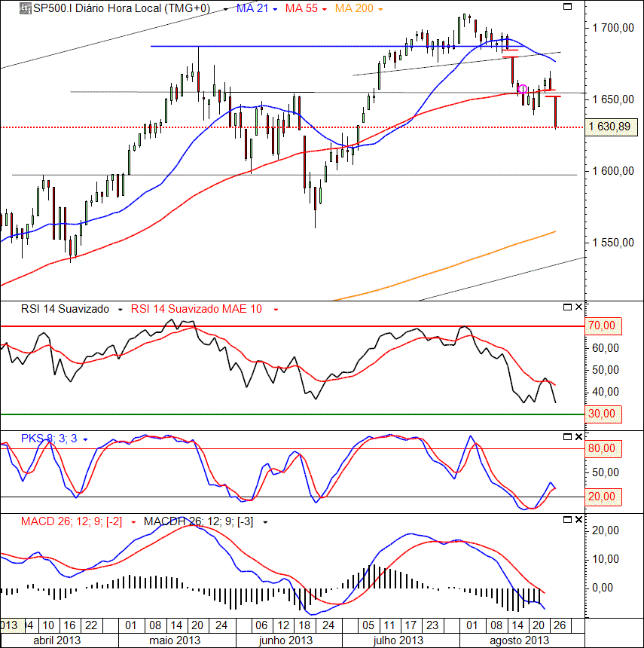Click the chart symbol icon beside SP500.I
The height and width of the screenshot is (648, 644).
tap(25, 8)
